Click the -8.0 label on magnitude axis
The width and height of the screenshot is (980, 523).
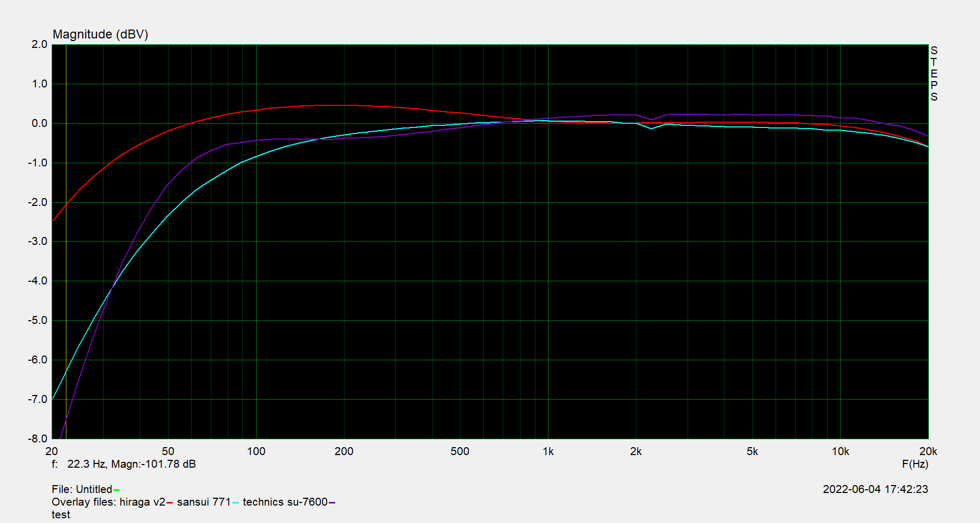(38, 439)
